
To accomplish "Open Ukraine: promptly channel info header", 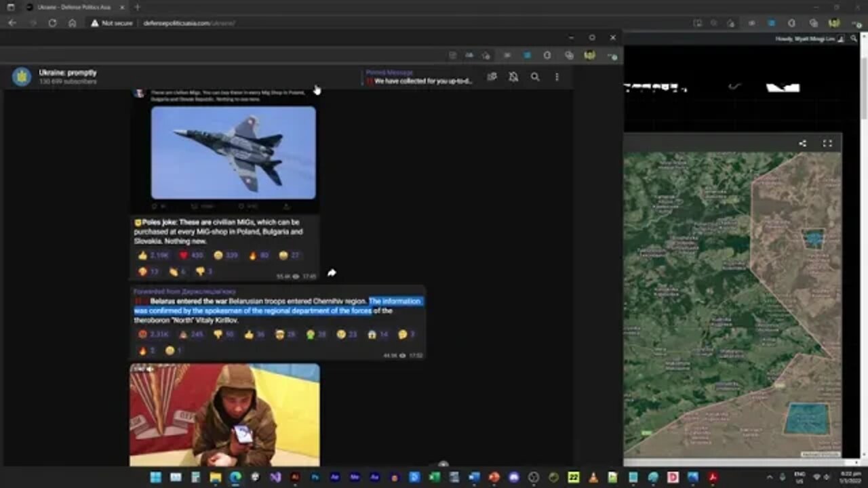I will point(68,77).
